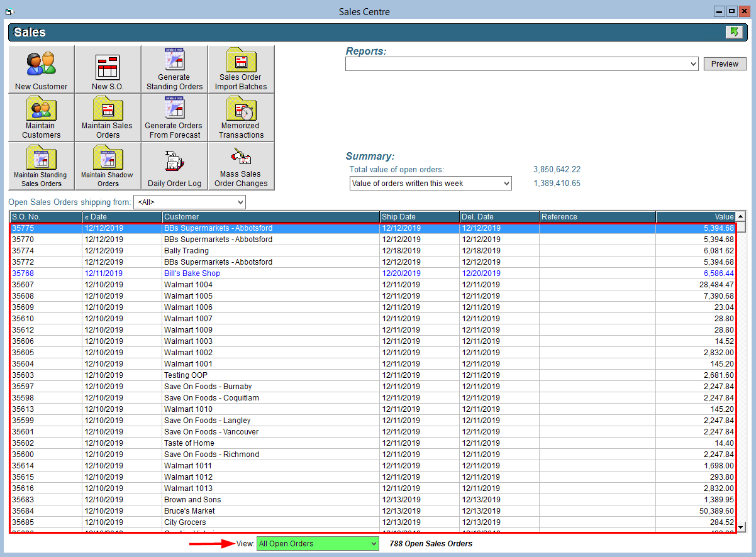
Task: Select Walmart 1005 row
Action: tap(373, 296)
